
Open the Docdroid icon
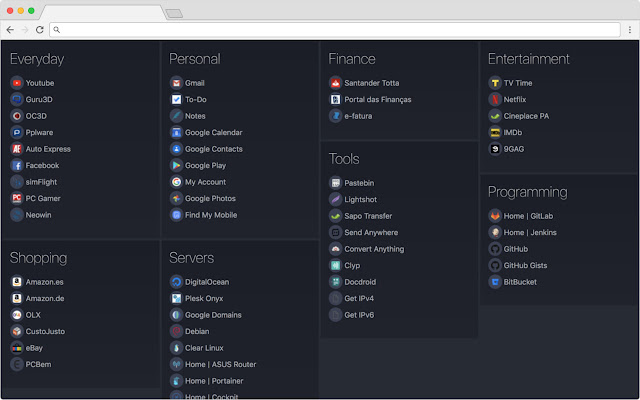(336, 282)
